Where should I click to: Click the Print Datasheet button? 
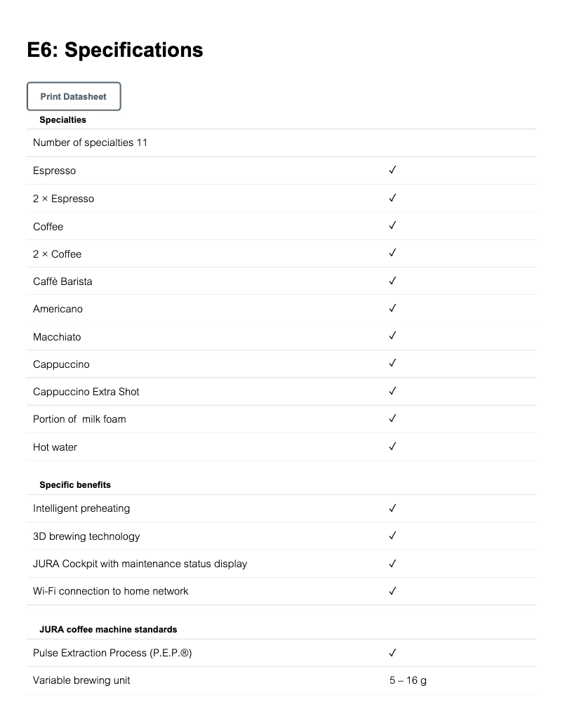[74, 97]
